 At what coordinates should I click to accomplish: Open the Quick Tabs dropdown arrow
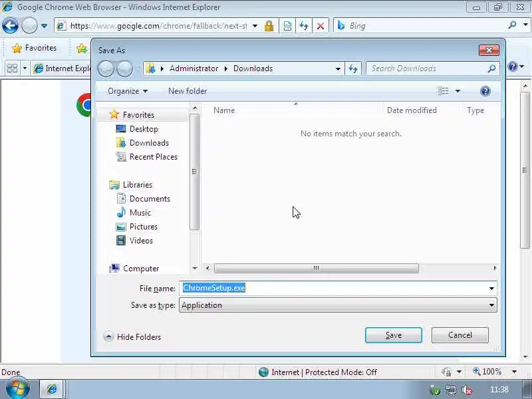pos(25,68)
